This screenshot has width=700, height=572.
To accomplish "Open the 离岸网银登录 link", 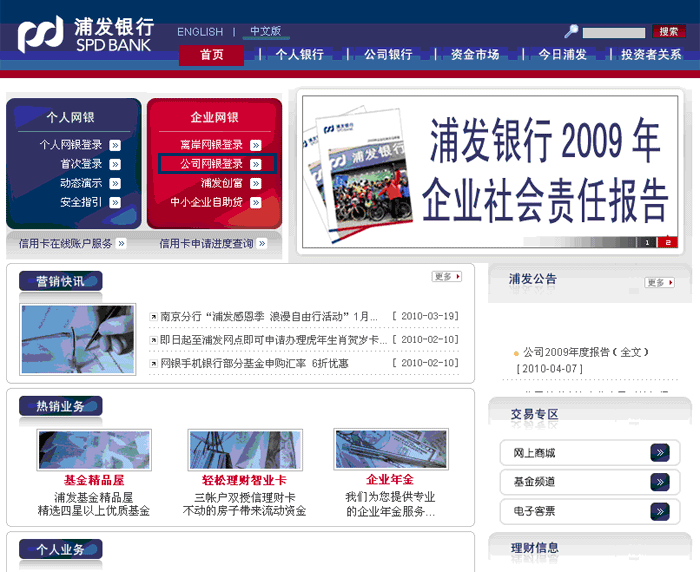I will coord(212,145).
